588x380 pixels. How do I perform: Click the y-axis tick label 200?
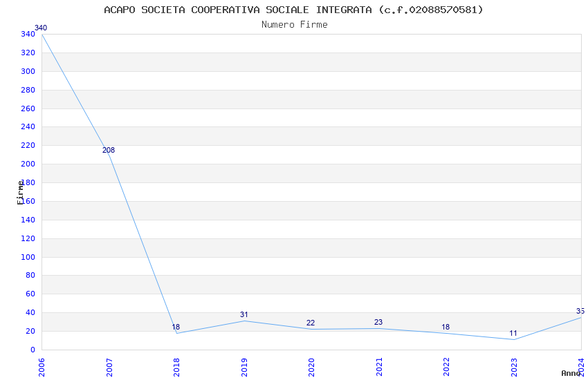tap(28, 164)
